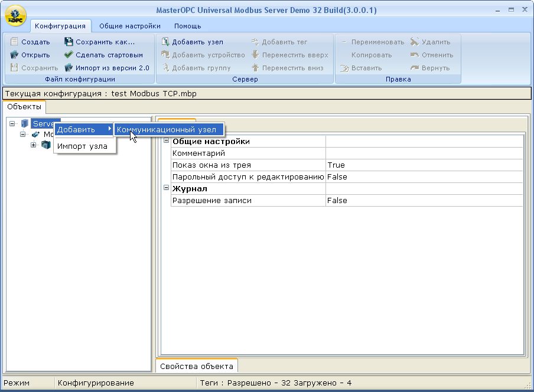
Task: Click the Добавить узел icon
Action: coord(165,42)
